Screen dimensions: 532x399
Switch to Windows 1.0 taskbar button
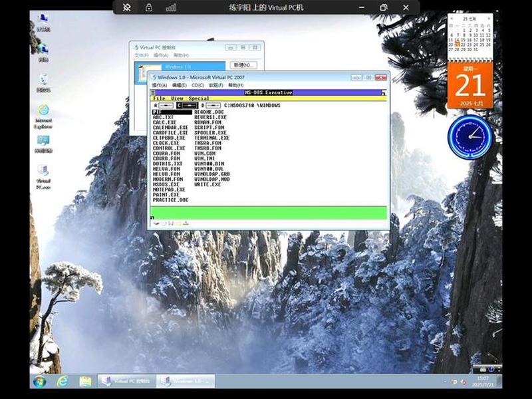click(186, 381)
